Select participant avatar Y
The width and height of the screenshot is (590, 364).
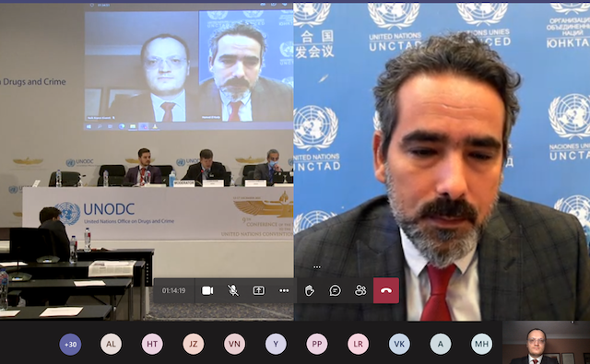276,344
